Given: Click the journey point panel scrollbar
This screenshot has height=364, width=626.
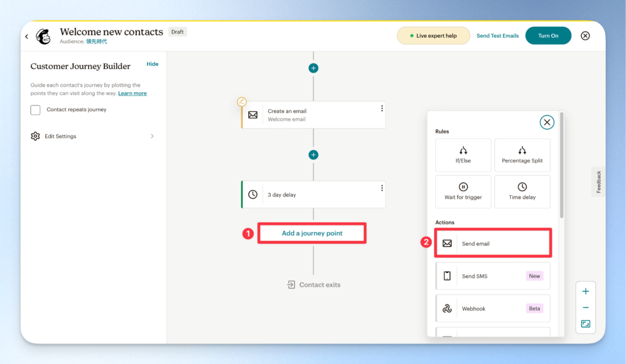Looking at the screenshot, I should click(x=562, y=166).
